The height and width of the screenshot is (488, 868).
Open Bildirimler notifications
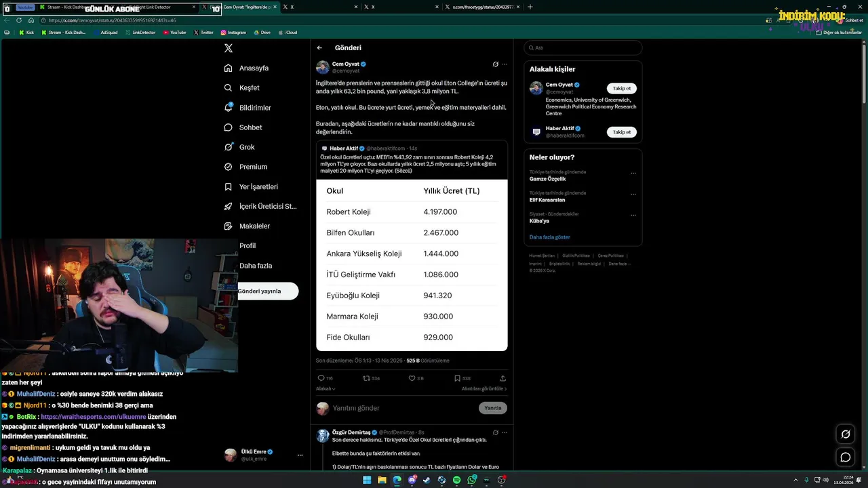248,108
